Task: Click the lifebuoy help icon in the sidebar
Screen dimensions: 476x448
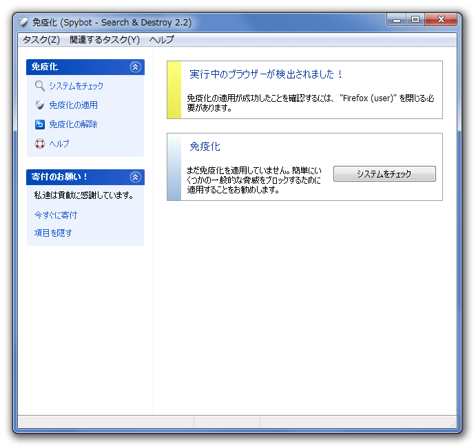Action: (x=40, y=143)
